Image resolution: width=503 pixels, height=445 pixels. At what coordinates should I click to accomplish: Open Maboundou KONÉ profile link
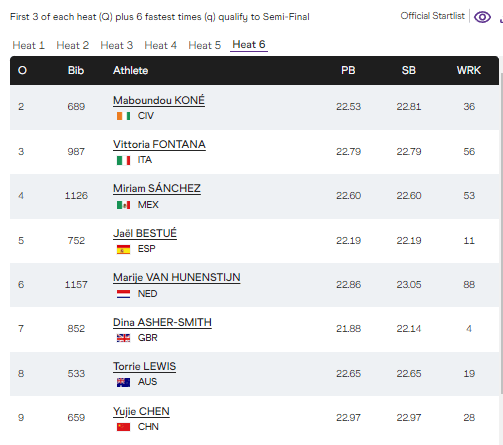point(159,100)
